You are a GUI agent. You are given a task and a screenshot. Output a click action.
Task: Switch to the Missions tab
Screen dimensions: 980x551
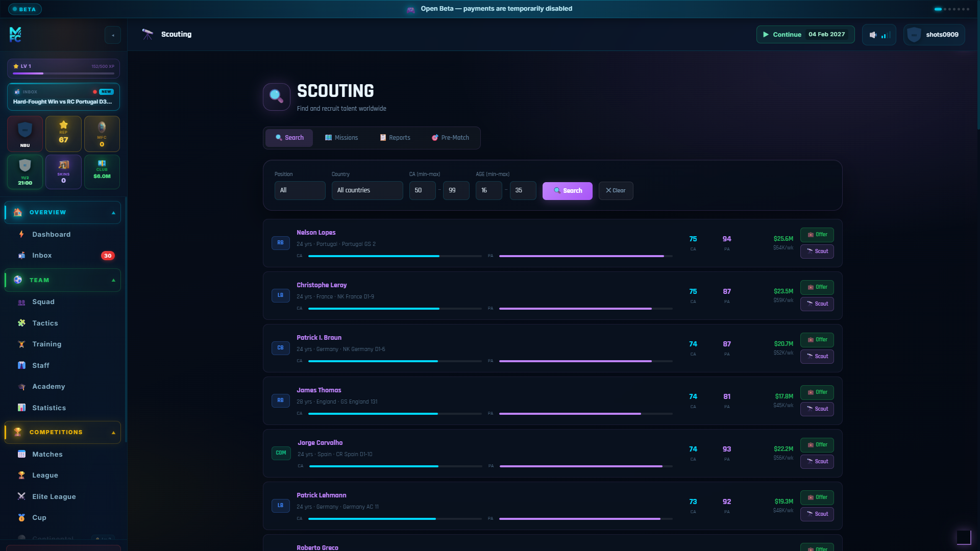point(341,138)
